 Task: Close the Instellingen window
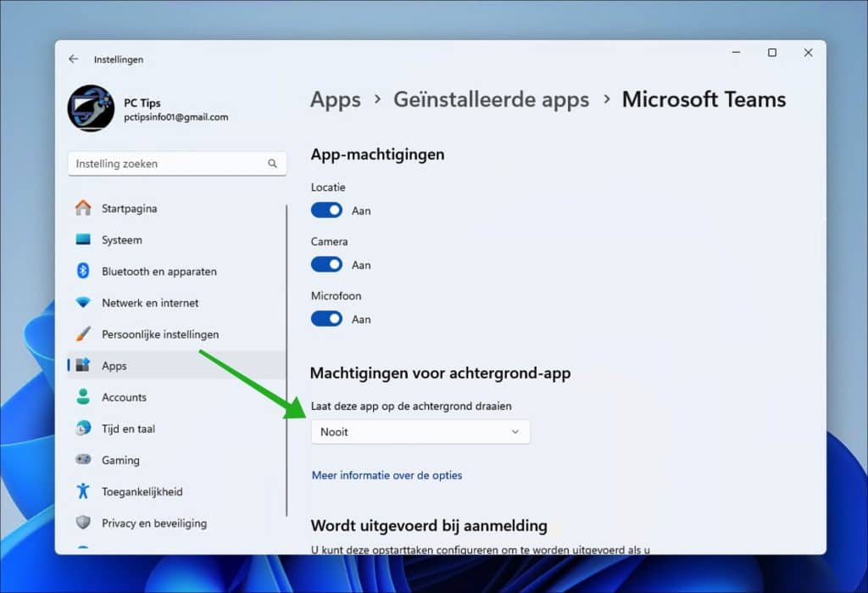(x=808, y=53)
